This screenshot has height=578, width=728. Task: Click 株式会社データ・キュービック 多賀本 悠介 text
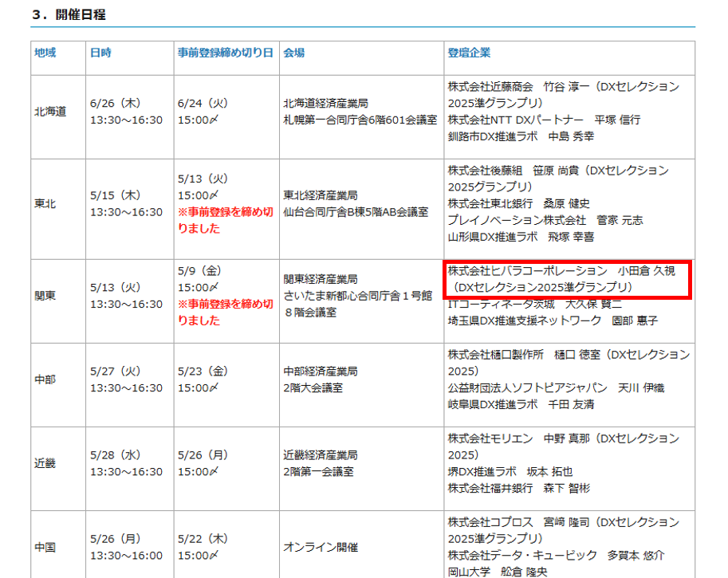click(556, 555)
